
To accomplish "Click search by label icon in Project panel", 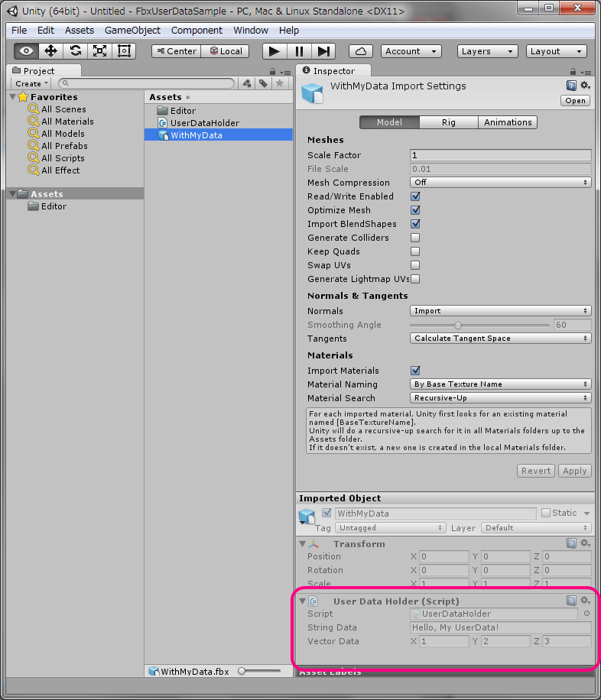I will point(263,83).
